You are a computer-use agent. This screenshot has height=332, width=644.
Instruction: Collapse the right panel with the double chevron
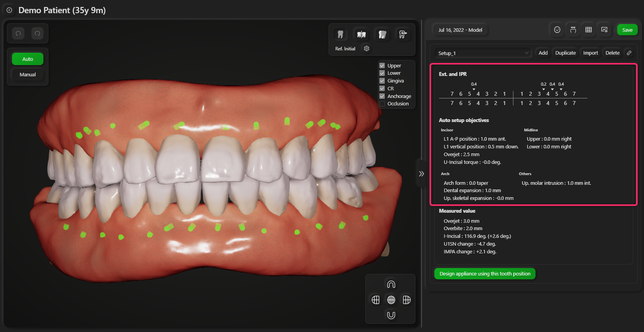pos(421,174)
